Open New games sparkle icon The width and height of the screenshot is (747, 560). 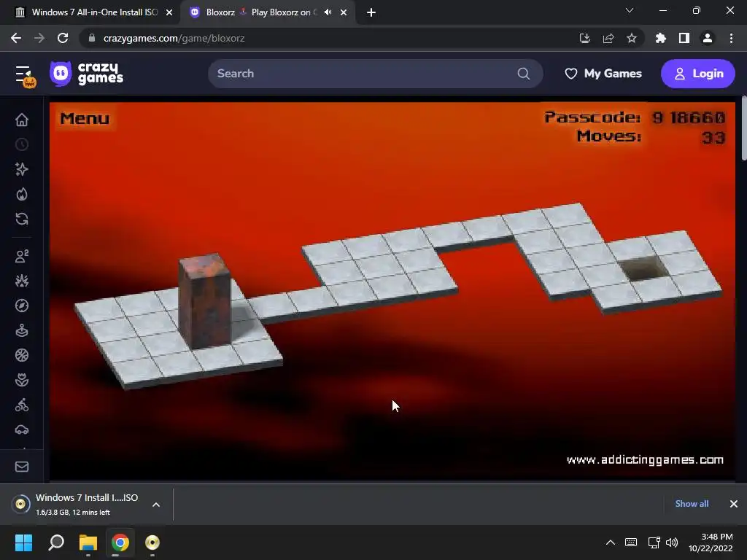(x=22, y=169)
